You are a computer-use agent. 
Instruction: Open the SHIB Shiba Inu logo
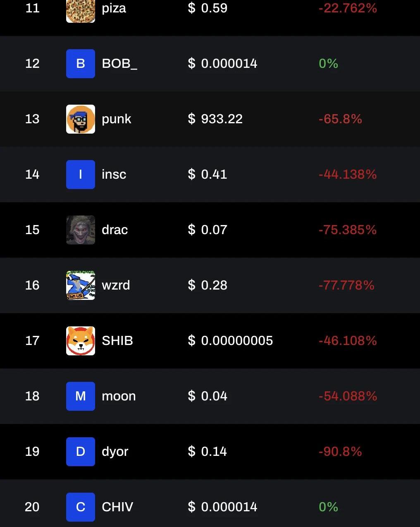point(81,341)
